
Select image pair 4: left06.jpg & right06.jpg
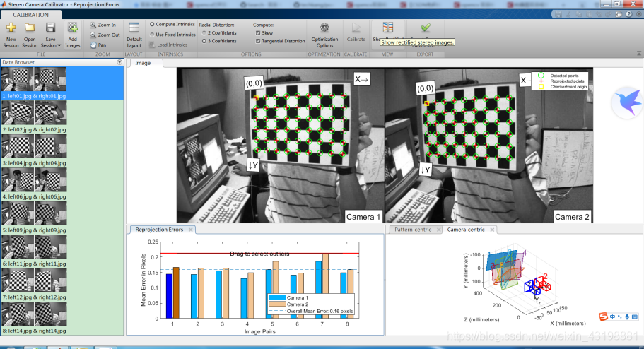click(x=62, y=184)
